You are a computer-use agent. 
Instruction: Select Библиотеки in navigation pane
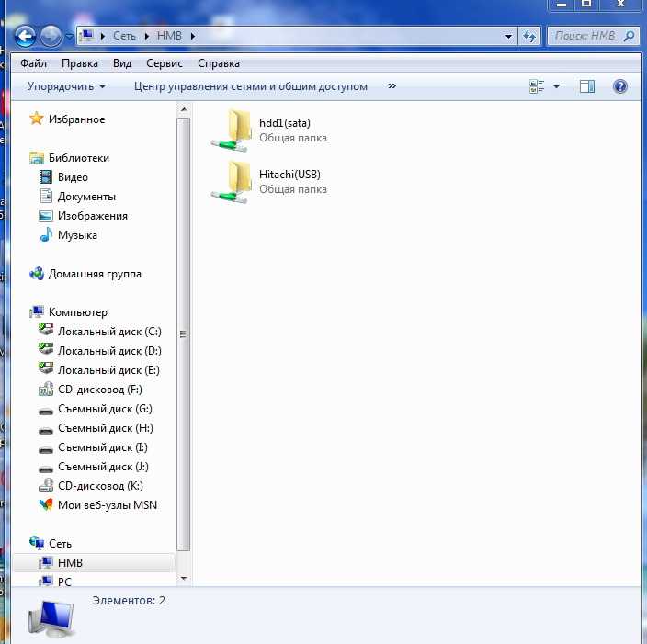[79, 158]
